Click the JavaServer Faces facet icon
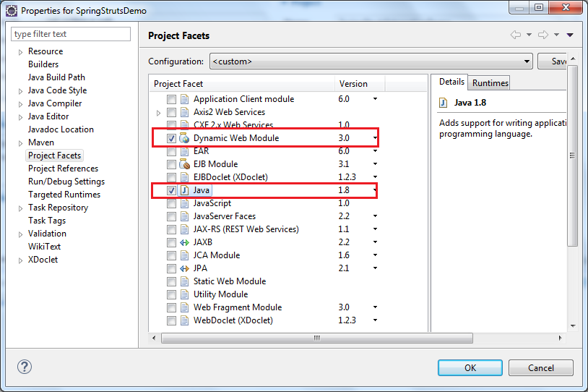 [x=184, y=216]
